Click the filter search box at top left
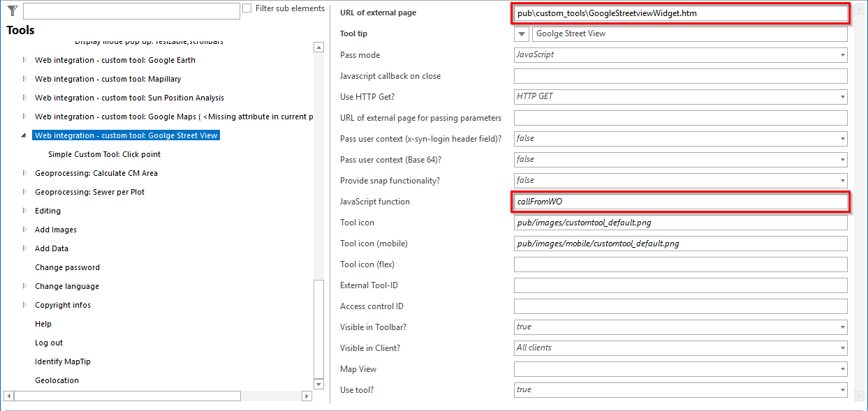 (x=129, y=10)
